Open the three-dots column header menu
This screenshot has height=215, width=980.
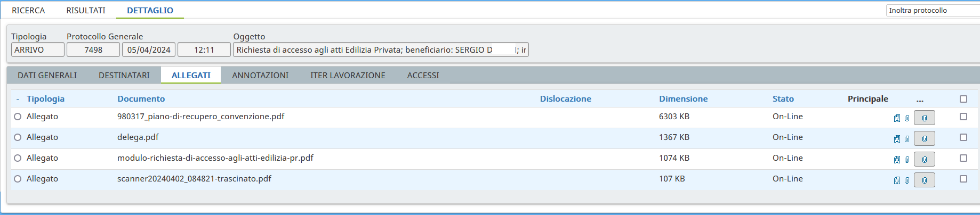[x=920, y=99]
